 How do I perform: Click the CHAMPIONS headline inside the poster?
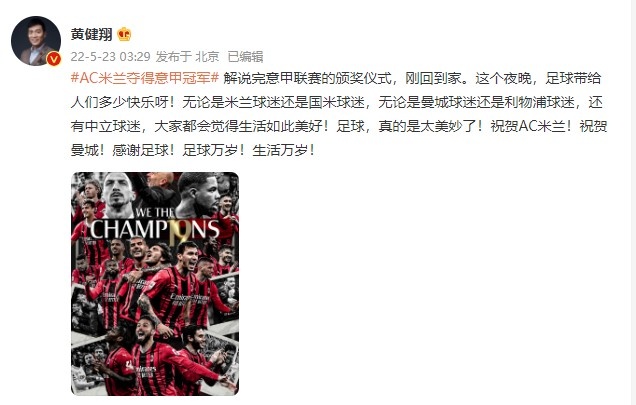coord(155,229)
